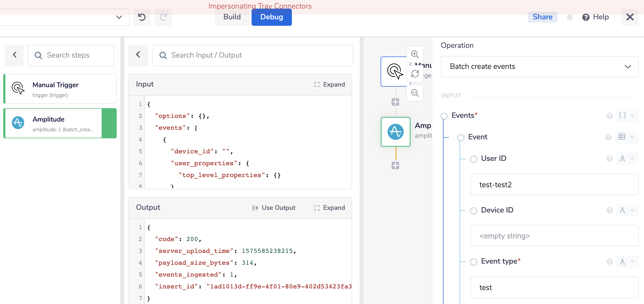Click the Share button
Image resolution: width=644 pixels, height=304 pixels.
pyautogui.click(x=542, y=17)
